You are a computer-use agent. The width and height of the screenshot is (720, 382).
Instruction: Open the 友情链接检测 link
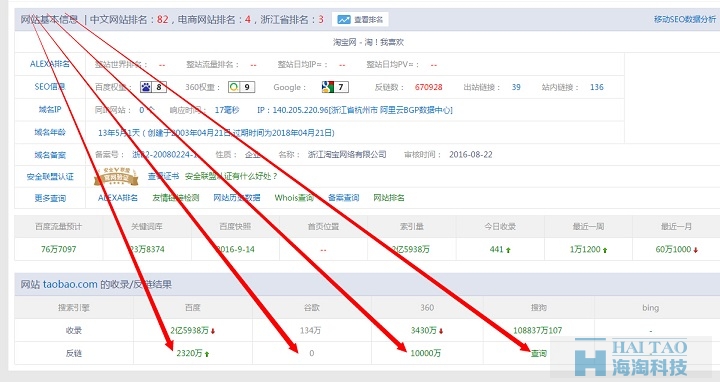point(175,198)
